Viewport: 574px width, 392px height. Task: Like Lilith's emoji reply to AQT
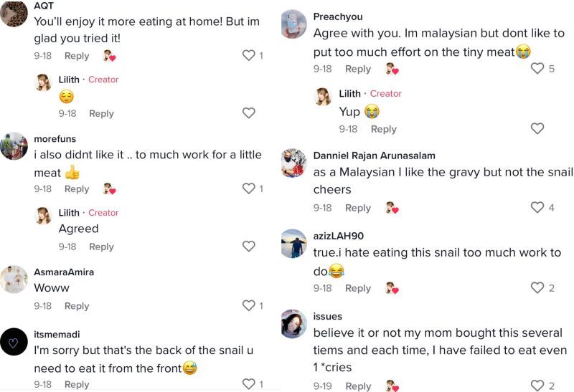249,113
